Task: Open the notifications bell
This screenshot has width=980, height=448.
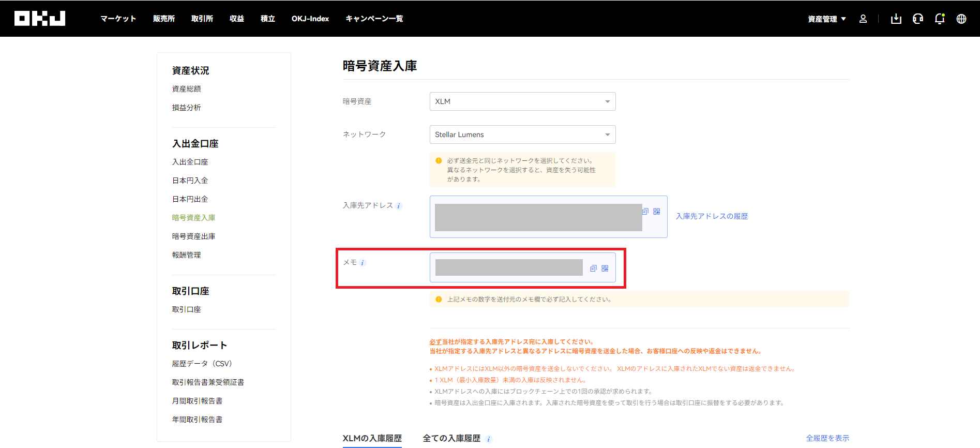Action: pos(940,19)
